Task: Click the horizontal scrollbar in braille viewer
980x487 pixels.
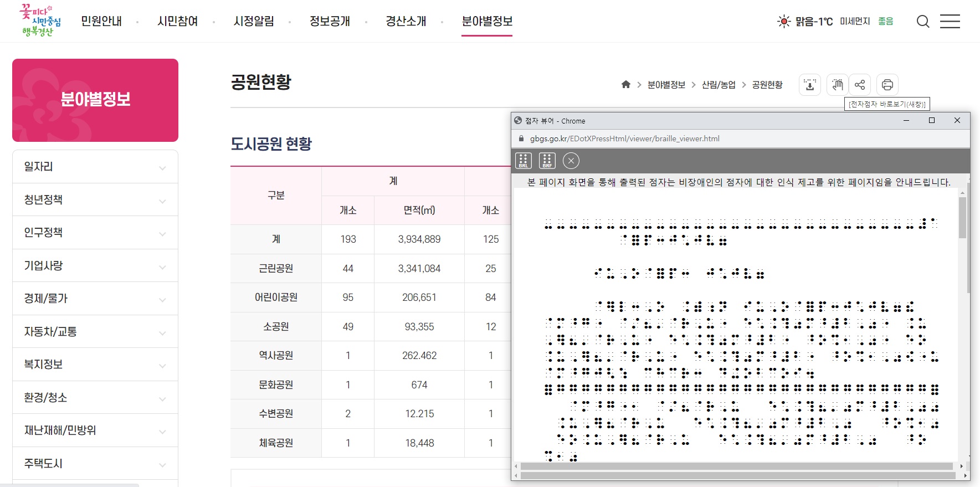Action: point(737,467)
